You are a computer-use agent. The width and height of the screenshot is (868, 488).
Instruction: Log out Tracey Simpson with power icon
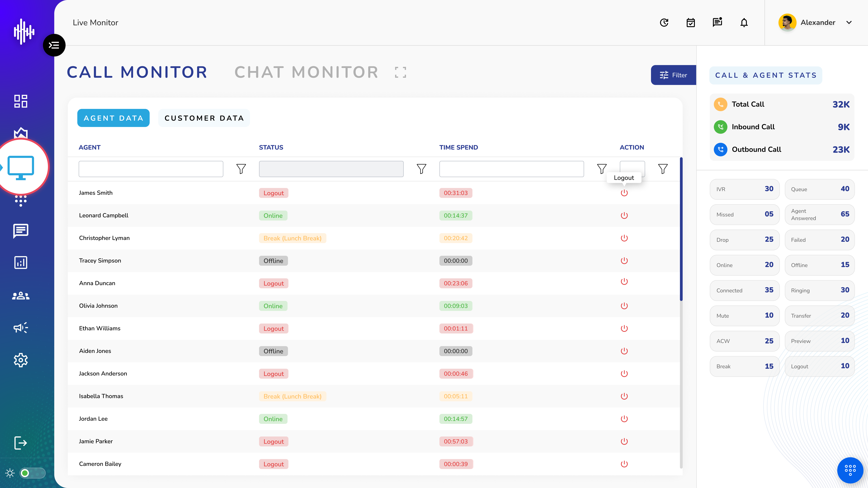pos(624,261)
